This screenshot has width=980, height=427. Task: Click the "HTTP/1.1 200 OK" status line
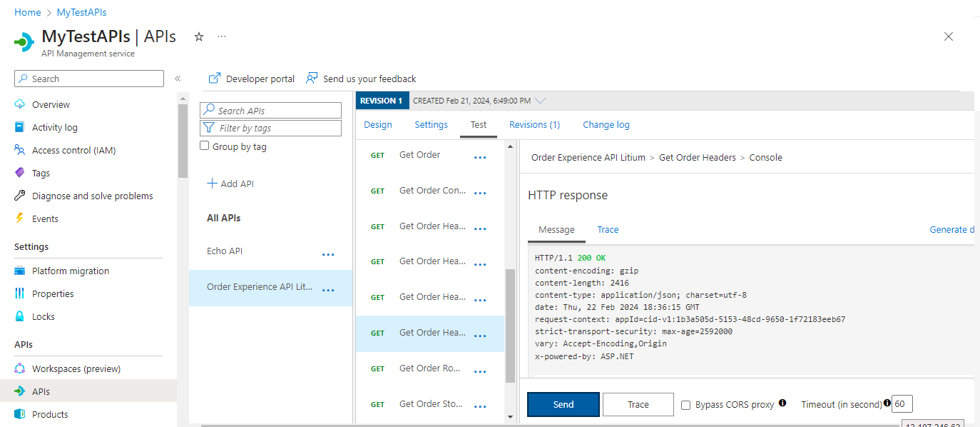pyautogui.click(x=571, y=258)
